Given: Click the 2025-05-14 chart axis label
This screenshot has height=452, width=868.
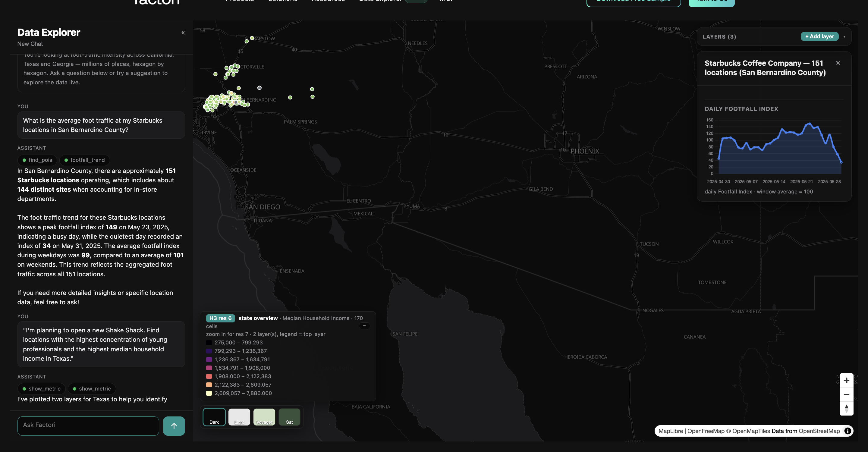Looking at the screenshot, I should click(774, 181).
